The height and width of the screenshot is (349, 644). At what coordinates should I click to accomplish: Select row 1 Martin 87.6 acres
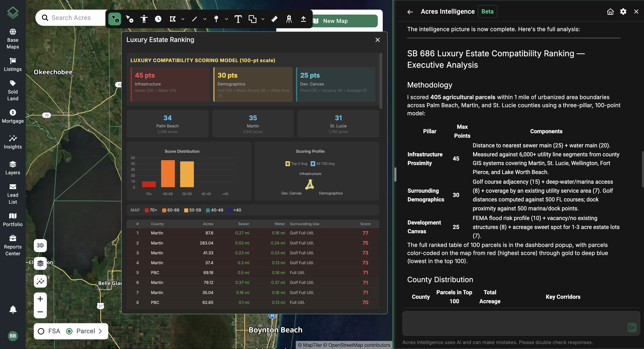click(x=253, y=233)
